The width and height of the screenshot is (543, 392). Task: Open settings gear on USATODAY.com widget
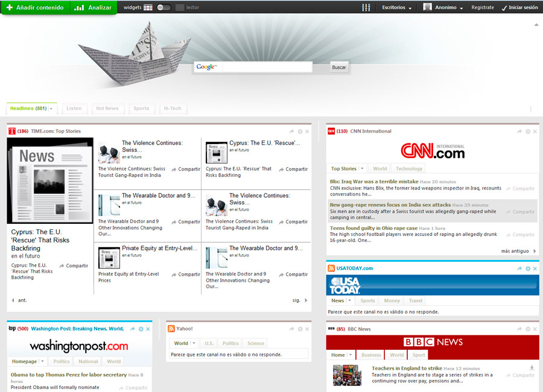(x=528, y=268)
